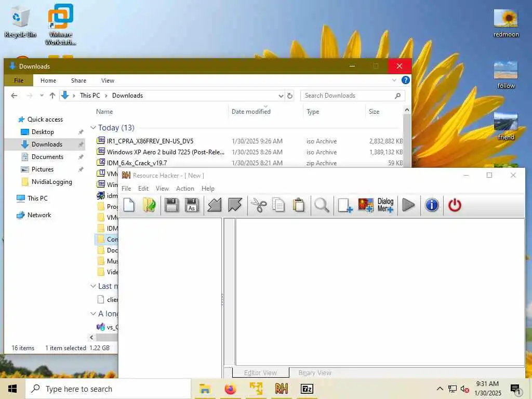Image resolution: width=532 pixels, height=399 pixels.
Task: Select Desktop in the navigation pane
Action: pos(43,132)
